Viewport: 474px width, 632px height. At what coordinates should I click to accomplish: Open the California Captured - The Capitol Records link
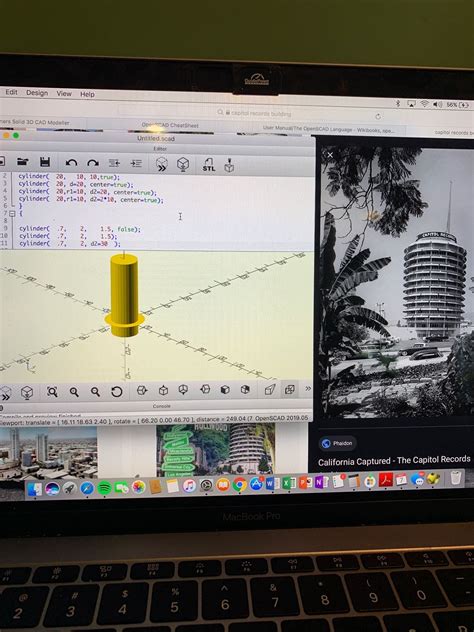pyautogui.click(x=394, y=460)
